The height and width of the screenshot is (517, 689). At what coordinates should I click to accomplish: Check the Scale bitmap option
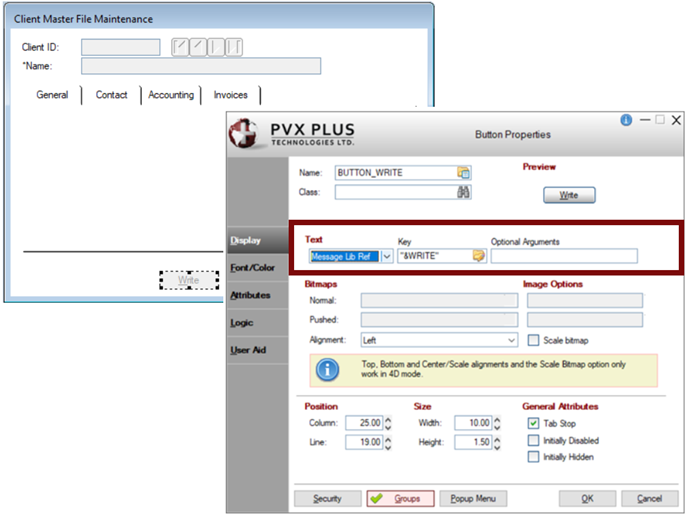coord(533,340)
